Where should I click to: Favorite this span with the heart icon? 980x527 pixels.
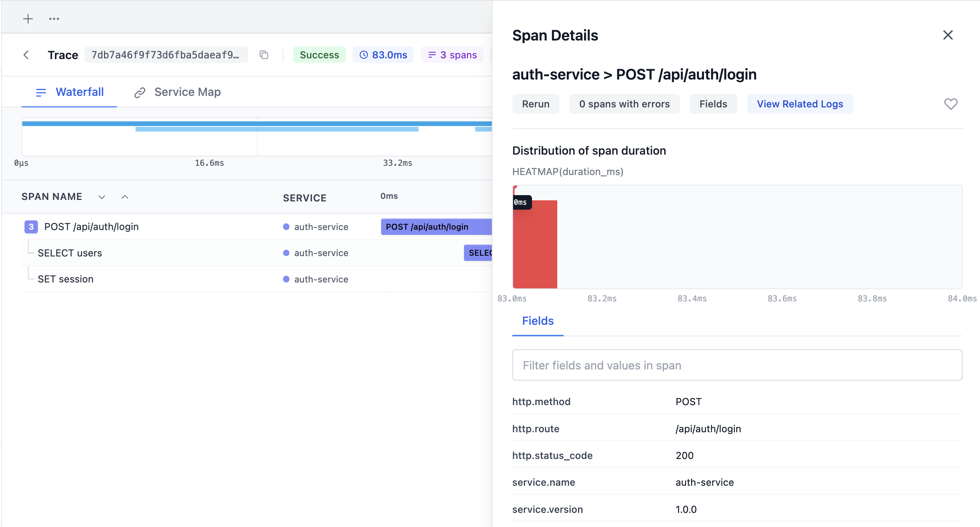(950, 104)
